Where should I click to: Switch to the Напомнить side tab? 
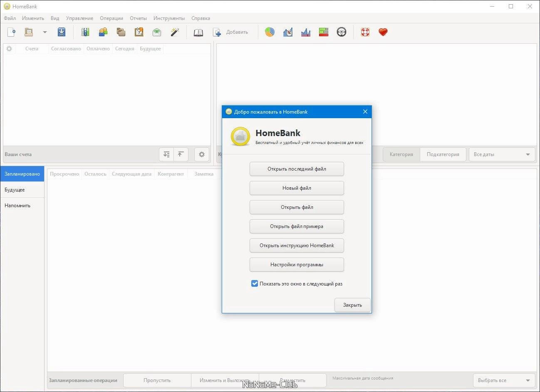pyautogui.click(x=22, y=206)
